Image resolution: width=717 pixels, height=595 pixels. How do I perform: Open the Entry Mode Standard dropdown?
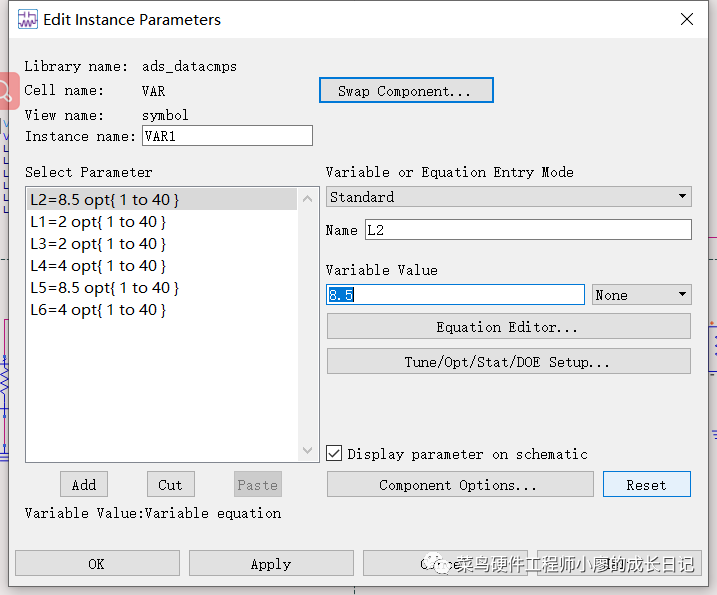coord(509,197)
